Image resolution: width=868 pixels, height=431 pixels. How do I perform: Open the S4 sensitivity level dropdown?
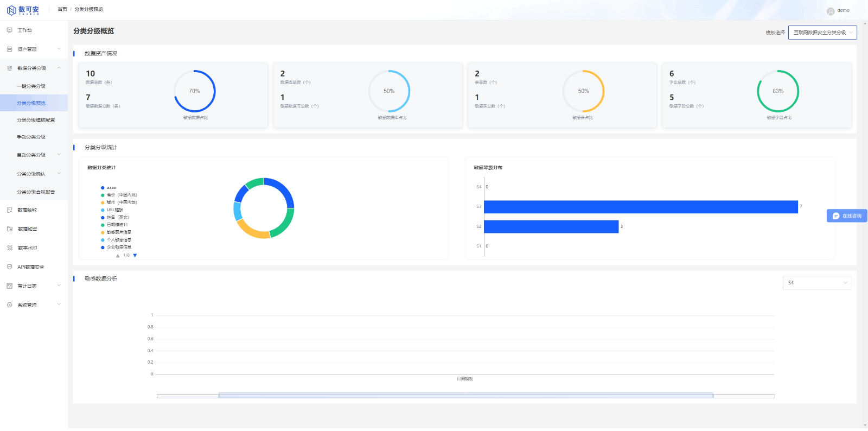(x=816, y=283)
